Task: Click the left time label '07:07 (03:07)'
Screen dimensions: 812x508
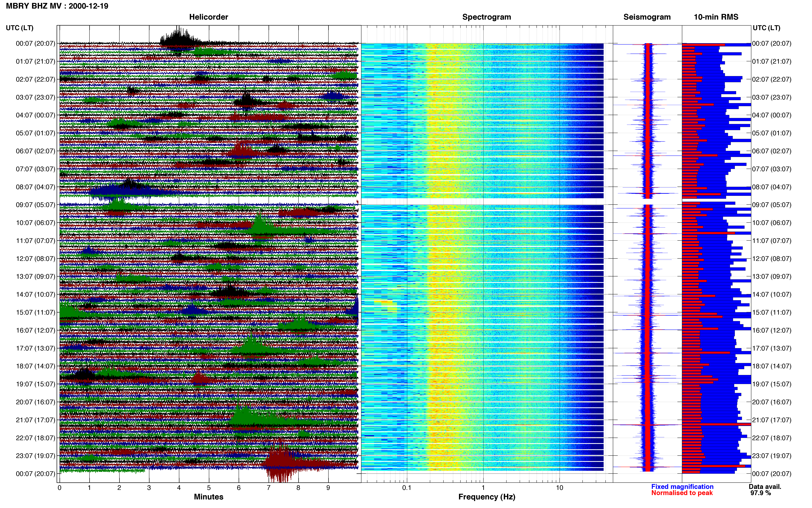Action: tap(35, 169)
